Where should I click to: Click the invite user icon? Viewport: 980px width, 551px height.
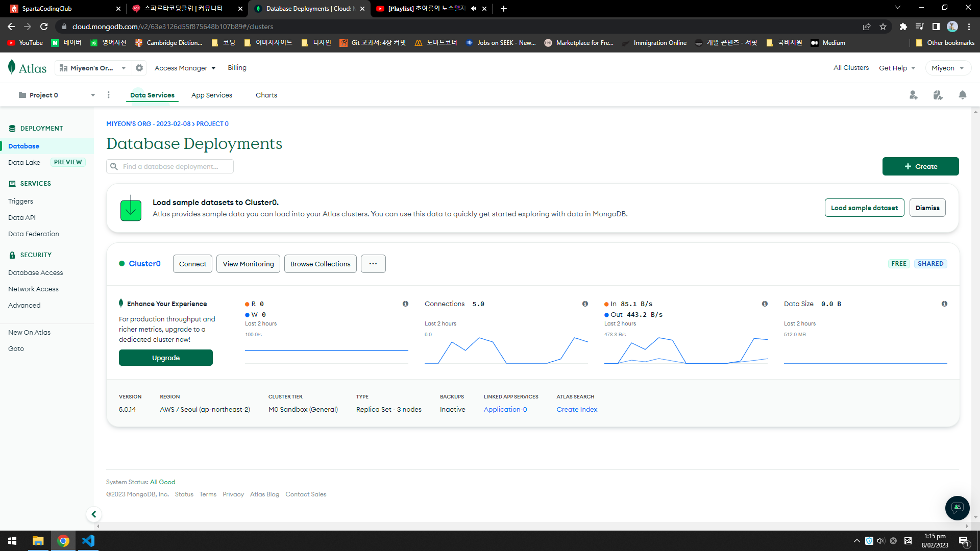(x=914, y=95)
